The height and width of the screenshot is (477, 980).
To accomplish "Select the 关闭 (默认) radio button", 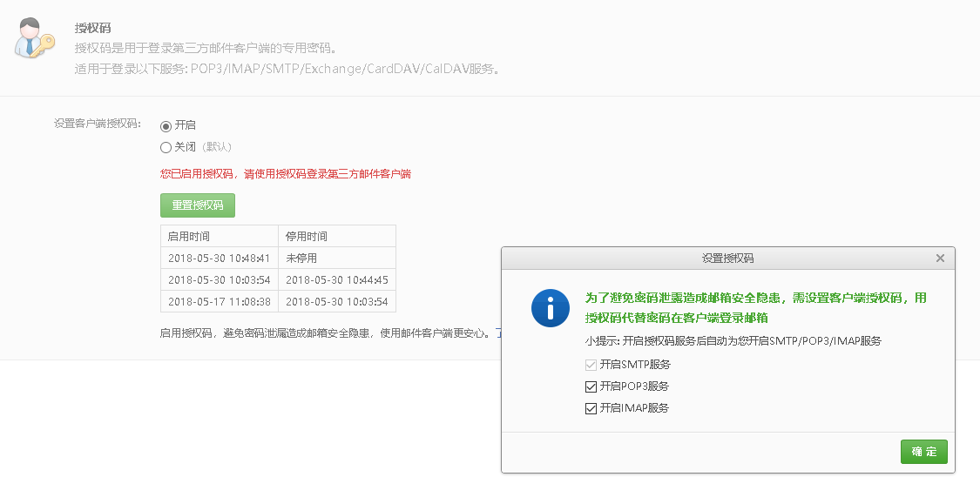I will pos(166,148).
